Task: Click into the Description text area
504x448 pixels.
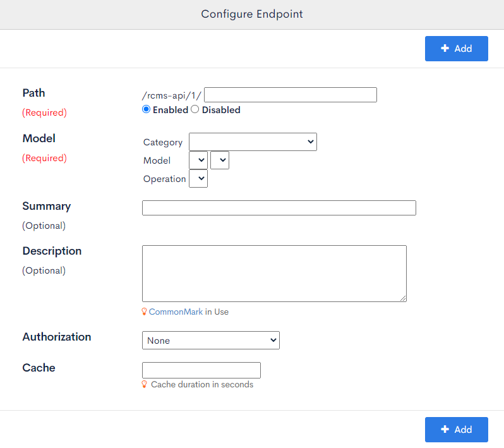Action: coord(274,274)
